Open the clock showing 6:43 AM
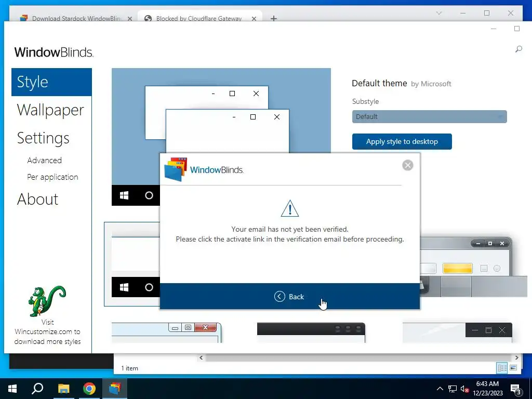Image resolution: width=532 pixels, height=399 pixels. [487, 389]
